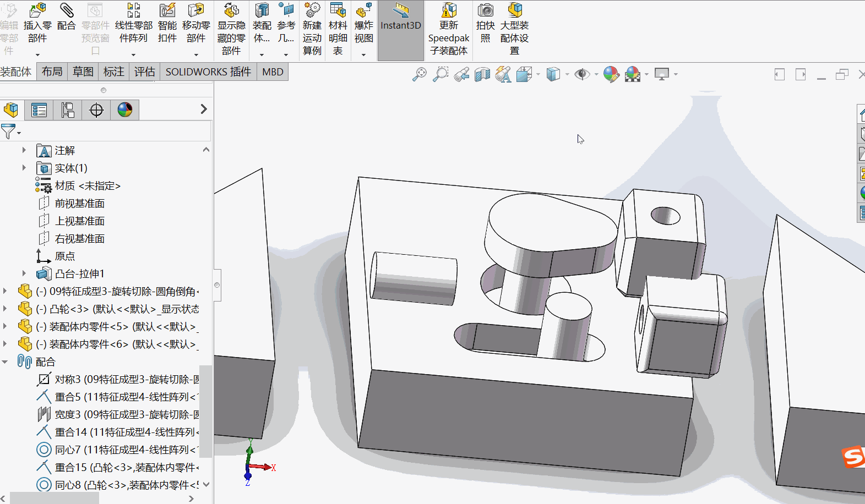Screen dimensions: 865x504
Task: Create New Motion Study (新建运动算例)
Action: [312, 10]
